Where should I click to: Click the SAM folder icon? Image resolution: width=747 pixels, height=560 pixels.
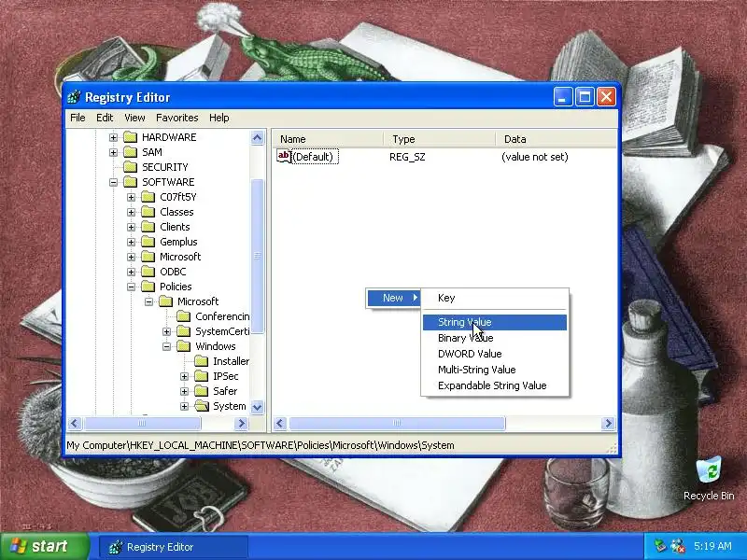coord(131,152)
